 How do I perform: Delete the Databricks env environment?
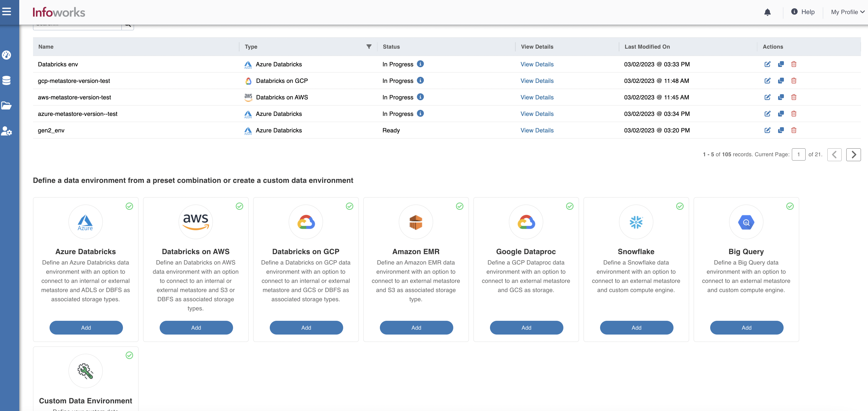(x=794, y=64)
